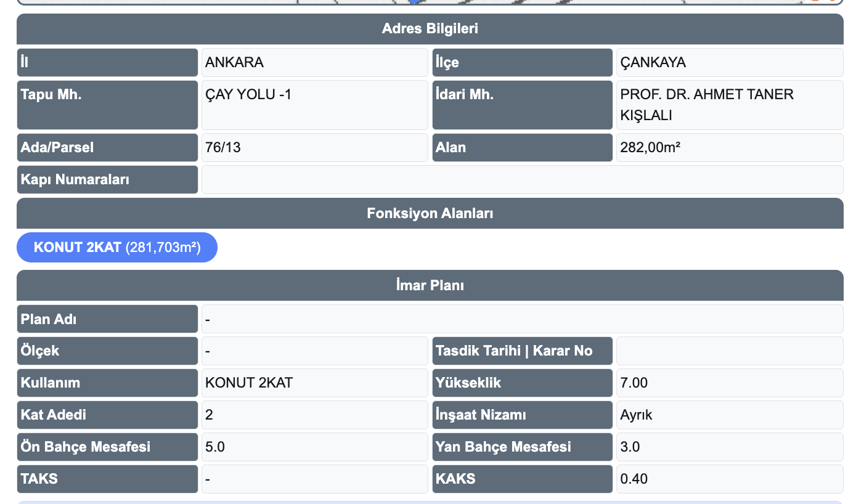Click the İmar Planı section header
The image size is (864, 504).
[x=430, y=285]
